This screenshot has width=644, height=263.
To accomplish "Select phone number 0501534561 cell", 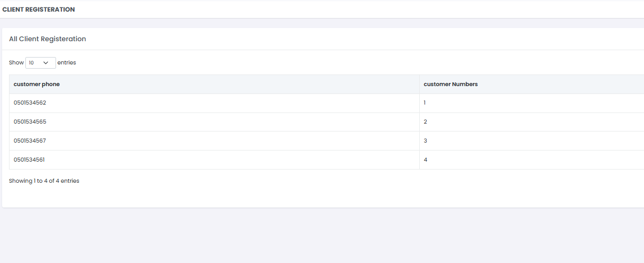I will 30,160.
